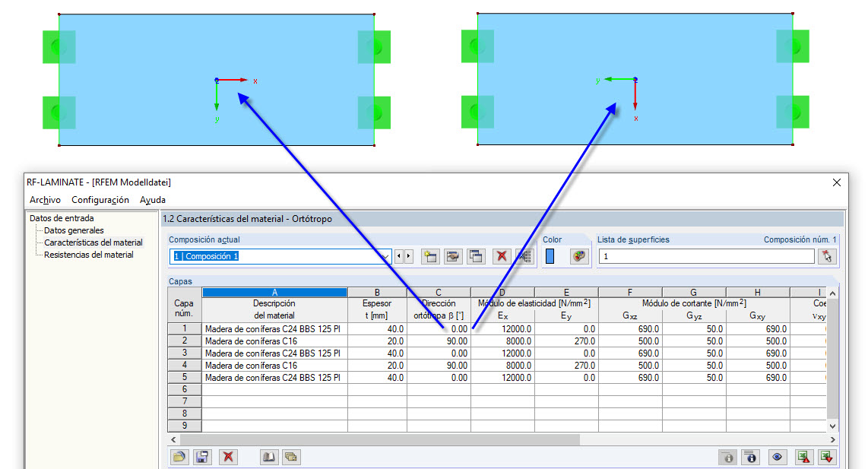
Task: Click layer 5 Gxy value 690.0
Action: click(758, 378)
